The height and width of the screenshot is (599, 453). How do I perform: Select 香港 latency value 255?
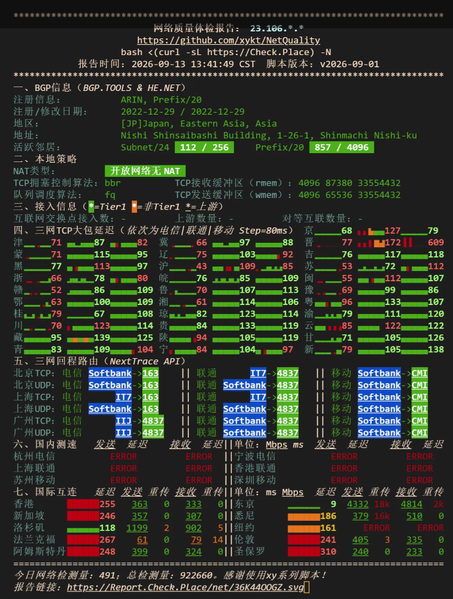point(107,504)
